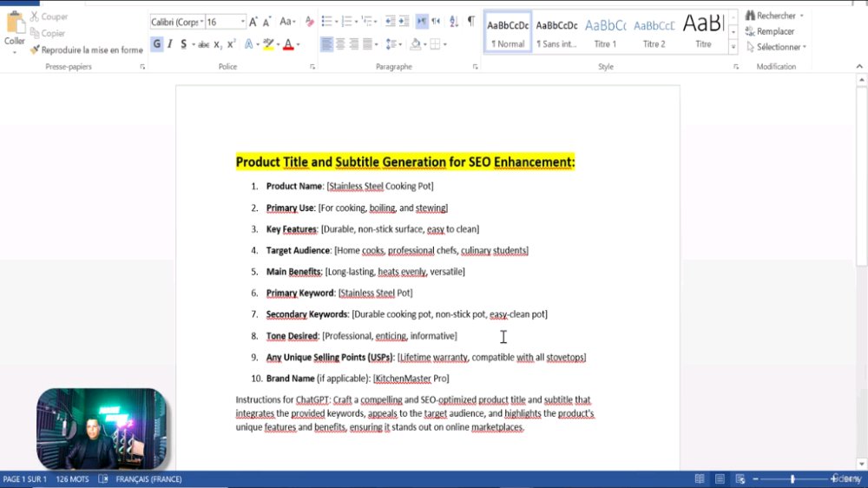This screenshot has height=488, width=868.
Task: Click the PAGE 1 SUR 1 indicator
Action: (x=25, y=479)
